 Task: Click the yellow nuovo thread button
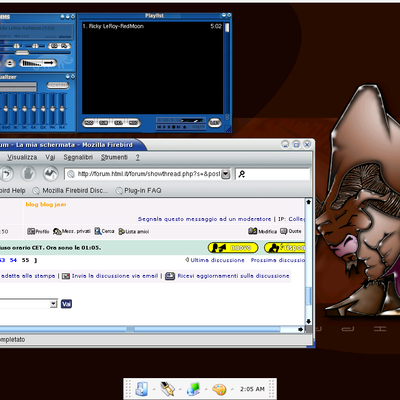pos(233,248)
